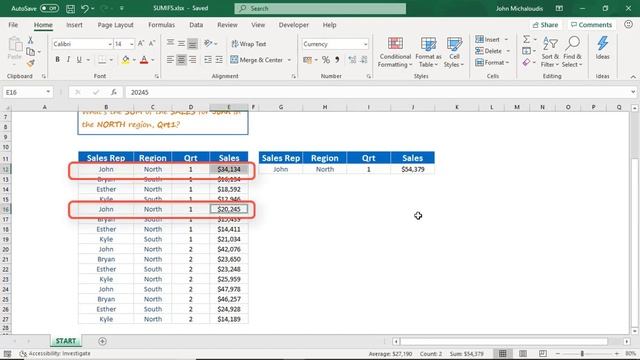640x360 pixels.
Task: Open Format as Table gallery
Action: point(428,52)
